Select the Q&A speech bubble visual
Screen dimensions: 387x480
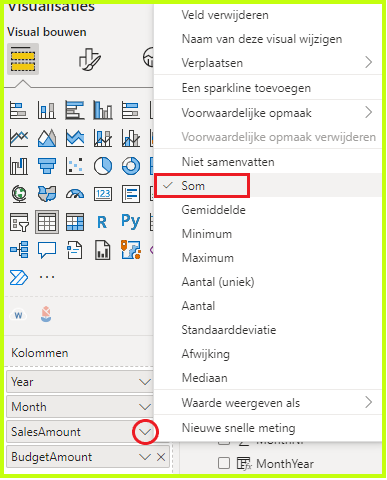(47, 250)
